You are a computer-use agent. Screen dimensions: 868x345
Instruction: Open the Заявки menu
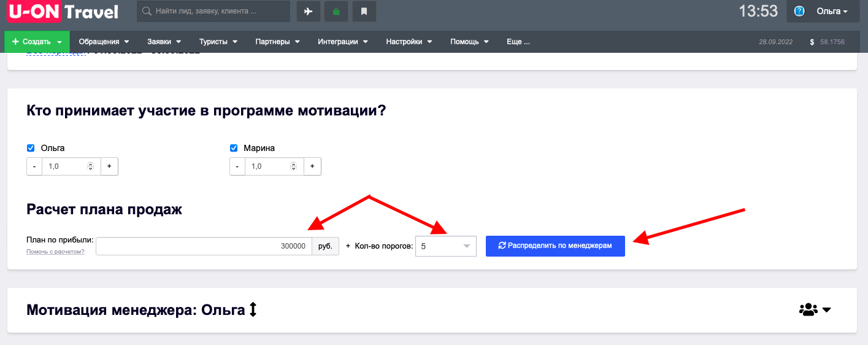[x=164, y=42]
